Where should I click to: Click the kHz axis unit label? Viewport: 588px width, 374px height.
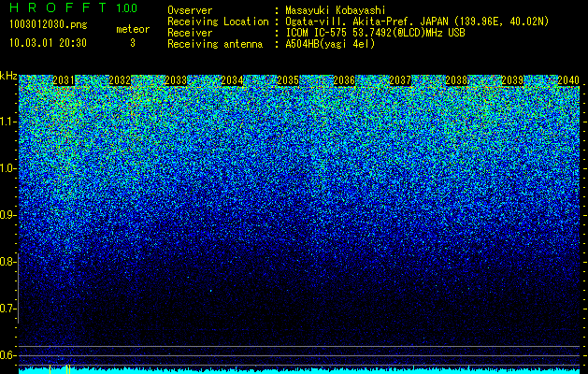pyautogui.click(x=8, y=76)
